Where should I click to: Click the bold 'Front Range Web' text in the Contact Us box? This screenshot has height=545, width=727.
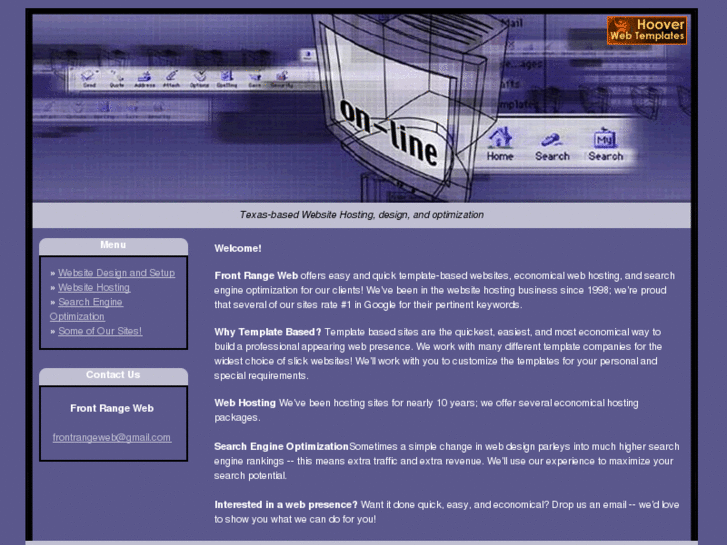[x=112, y=408]
